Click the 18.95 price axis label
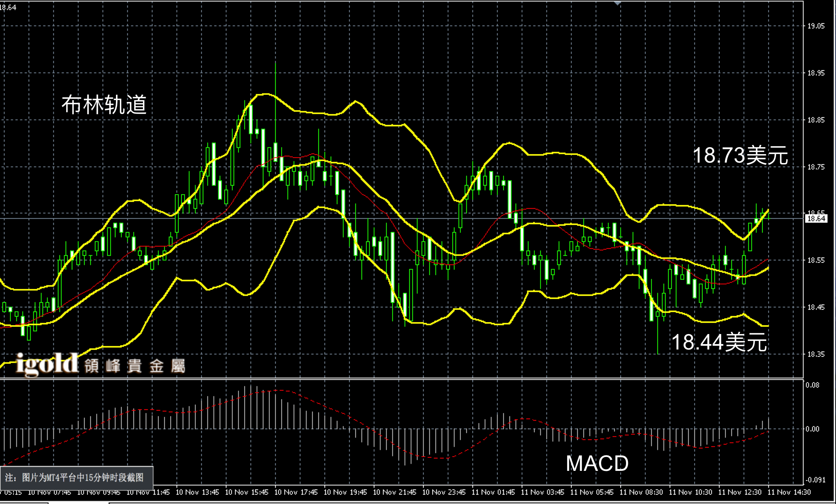Image resolution: width=836 pixels, height=504 pixels. (816, 73)
